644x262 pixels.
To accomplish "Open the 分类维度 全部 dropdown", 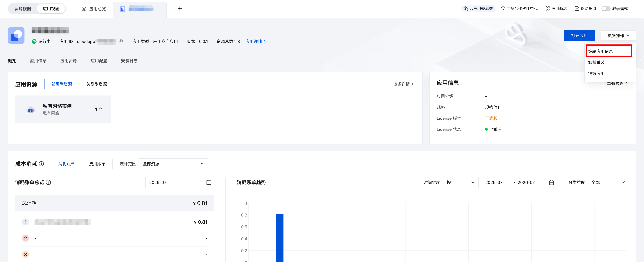I will 608,182.
